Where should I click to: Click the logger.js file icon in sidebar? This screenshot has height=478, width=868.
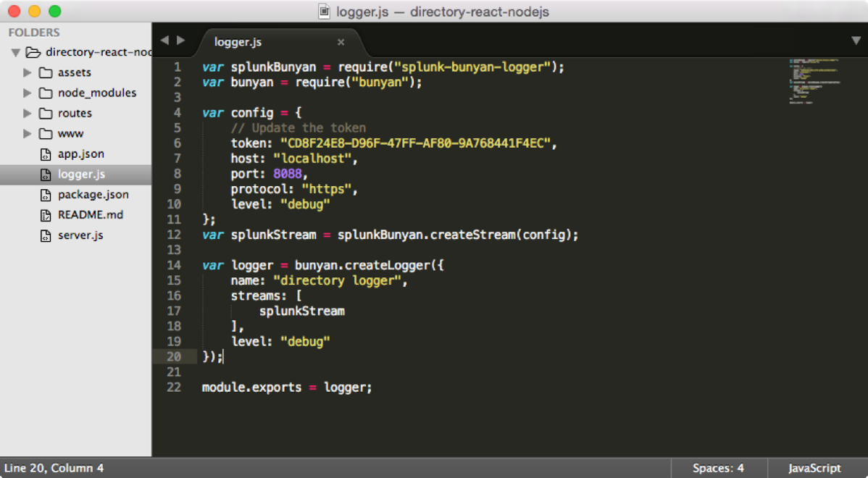coord(46,175)
